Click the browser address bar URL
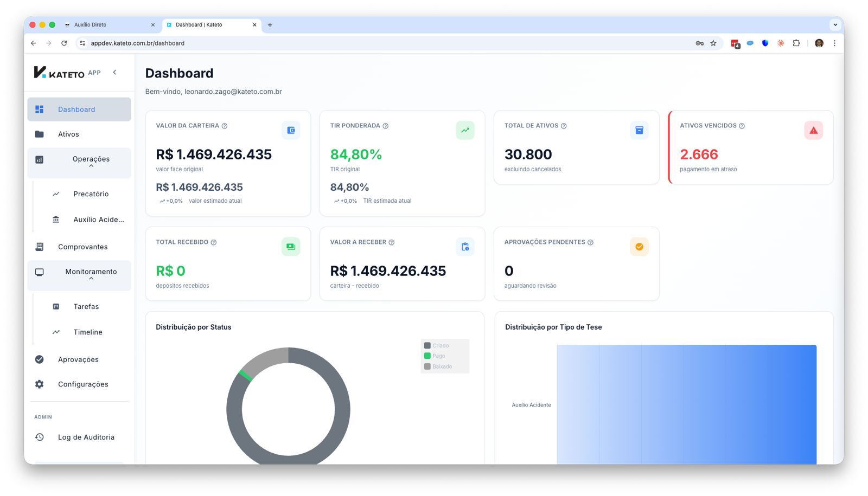The width and height of the screenshot is (868, 496). 138,43
